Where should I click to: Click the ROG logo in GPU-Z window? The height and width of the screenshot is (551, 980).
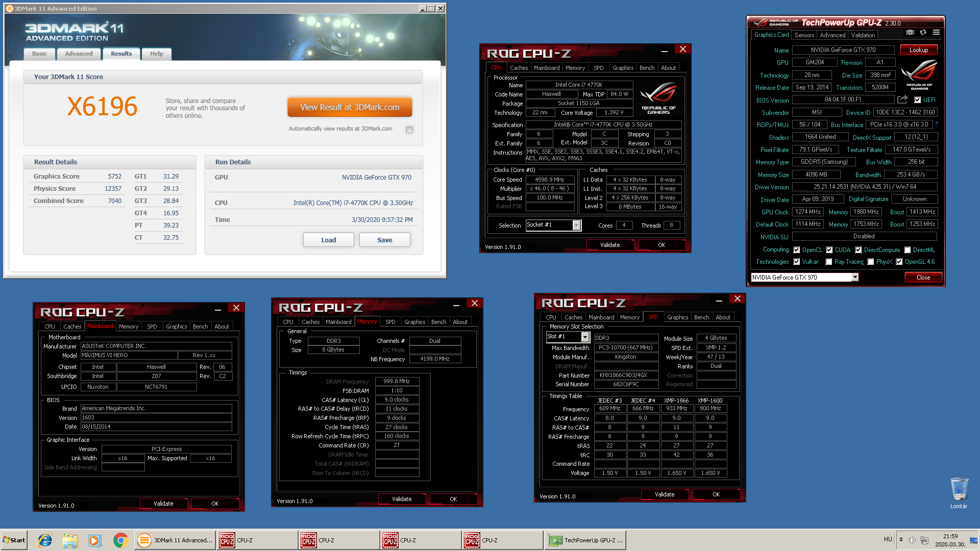919,74
